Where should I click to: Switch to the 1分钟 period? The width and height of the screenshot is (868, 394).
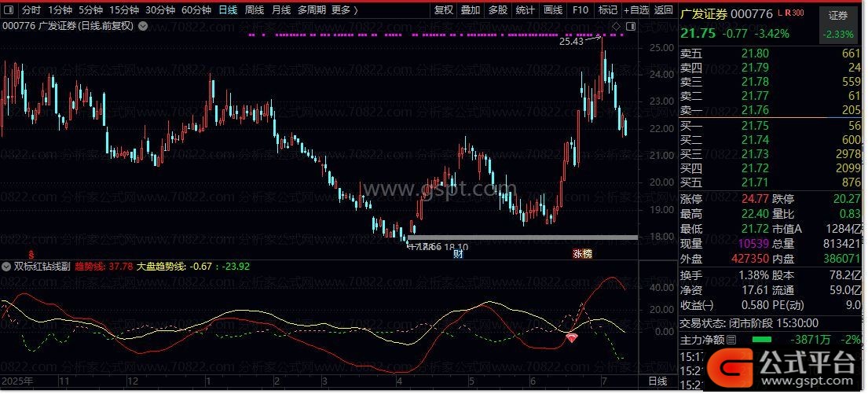point(59,9)
